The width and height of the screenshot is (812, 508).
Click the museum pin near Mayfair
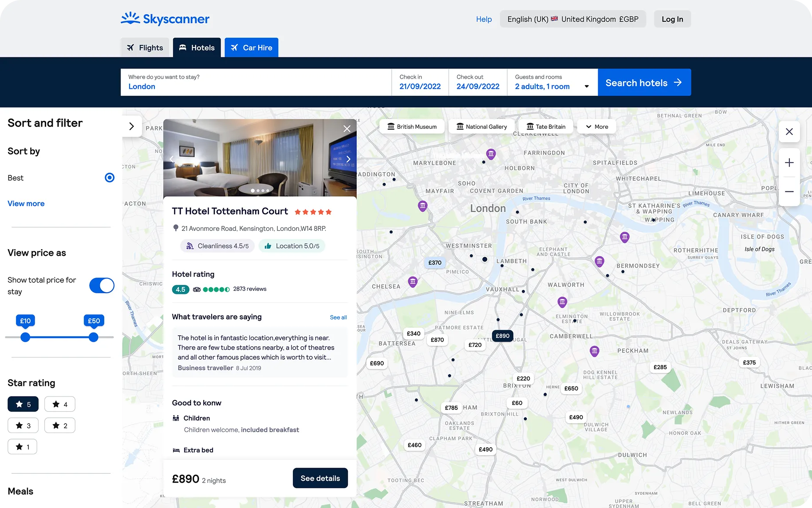pyautogui.click(x=423, y=206)
